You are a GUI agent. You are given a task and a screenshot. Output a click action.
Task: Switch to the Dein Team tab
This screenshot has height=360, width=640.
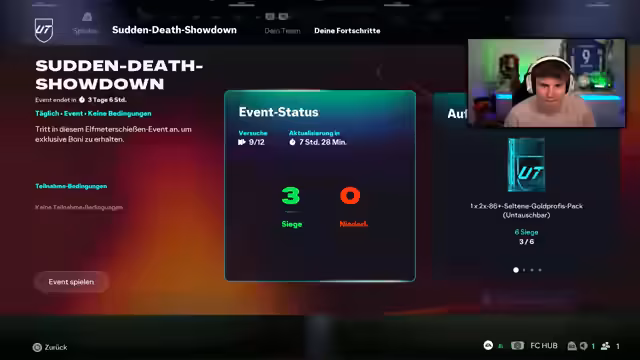(x=282, y=31)
